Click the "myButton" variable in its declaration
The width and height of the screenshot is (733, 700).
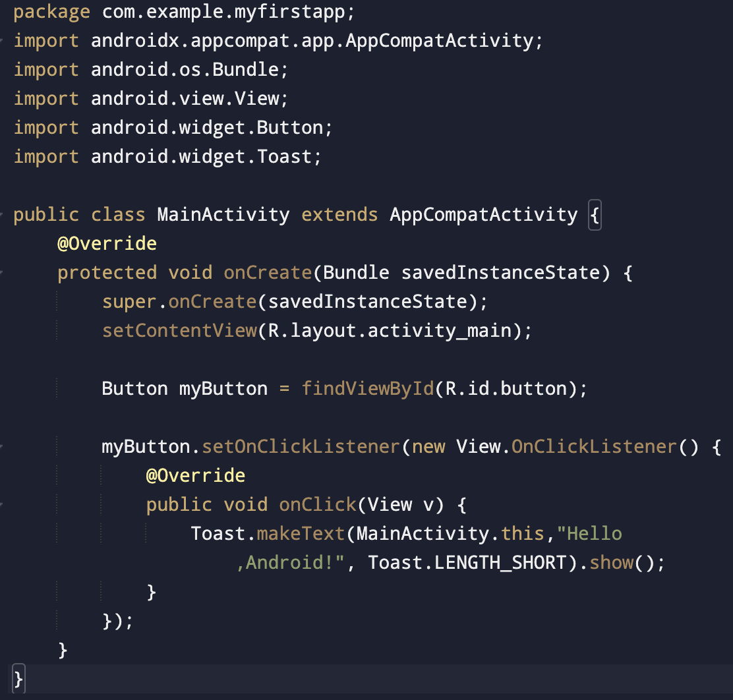223,389
